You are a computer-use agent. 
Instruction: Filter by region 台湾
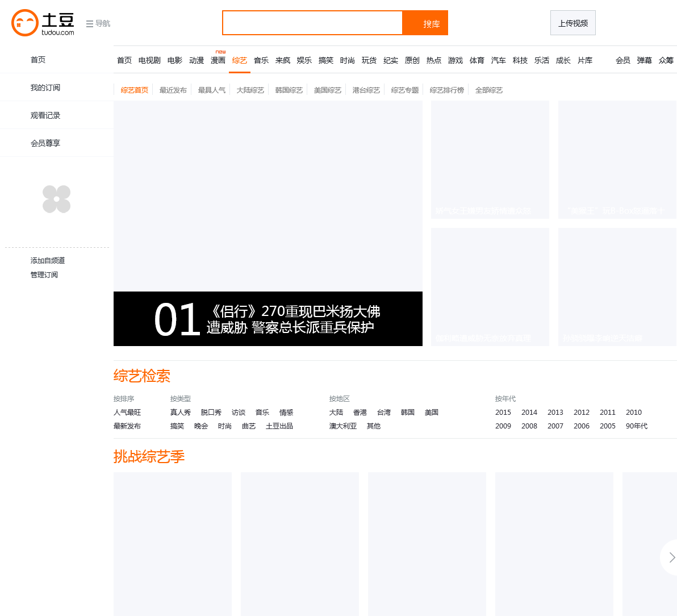pos(384,413)
